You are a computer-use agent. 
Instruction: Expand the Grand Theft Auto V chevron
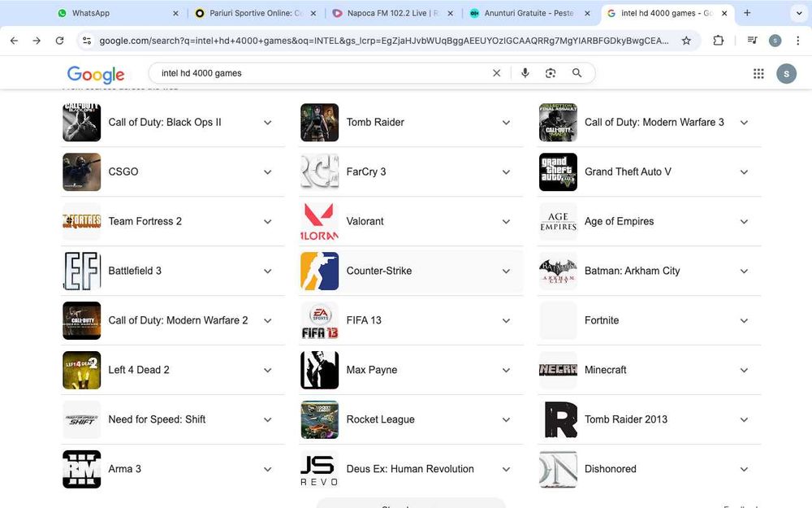(x=744, y=172)
